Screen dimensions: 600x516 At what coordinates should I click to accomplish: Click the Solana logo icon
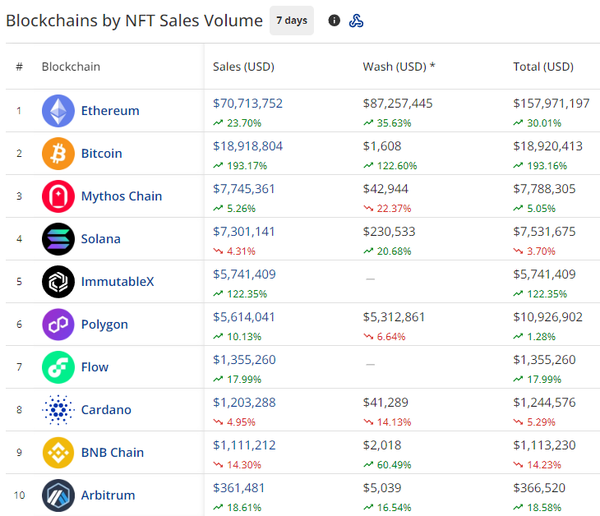[58, 239]
